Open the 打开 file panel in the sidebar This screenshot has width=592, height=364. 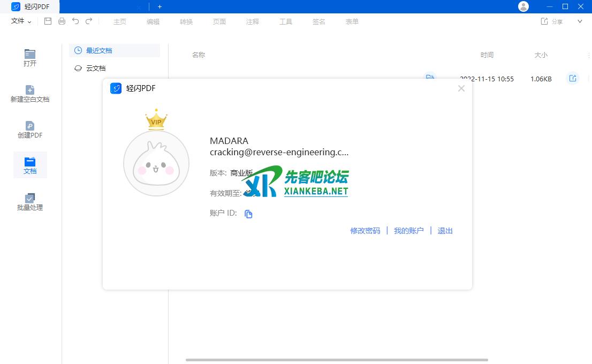click(30, 58)
